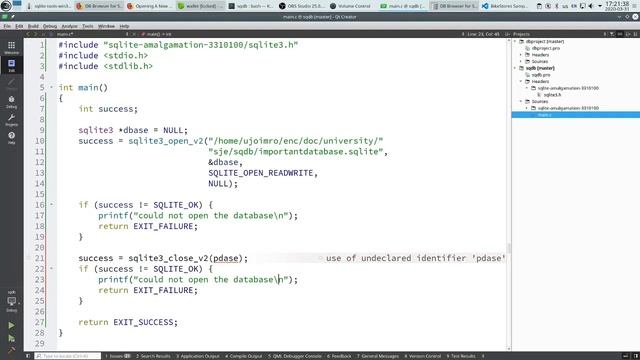
Task: Collapse Headers under sqdb project
Action: 521,82
